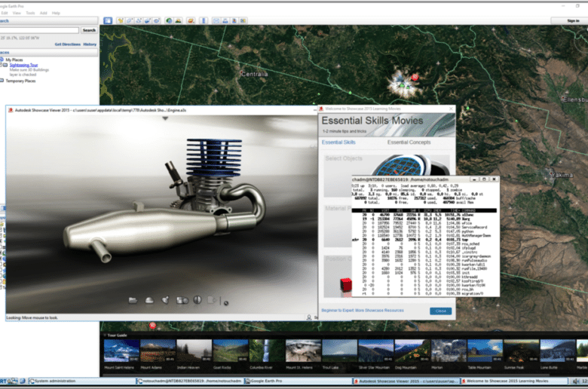
Task: Toggle the Google Earth sidebar visibility icon
Action: pos(108,20)
